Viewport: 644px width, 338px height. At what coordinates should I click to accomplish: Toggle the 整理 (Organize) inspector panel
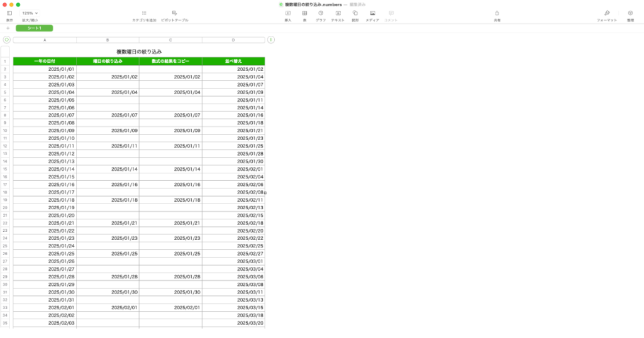pos(630,13)
